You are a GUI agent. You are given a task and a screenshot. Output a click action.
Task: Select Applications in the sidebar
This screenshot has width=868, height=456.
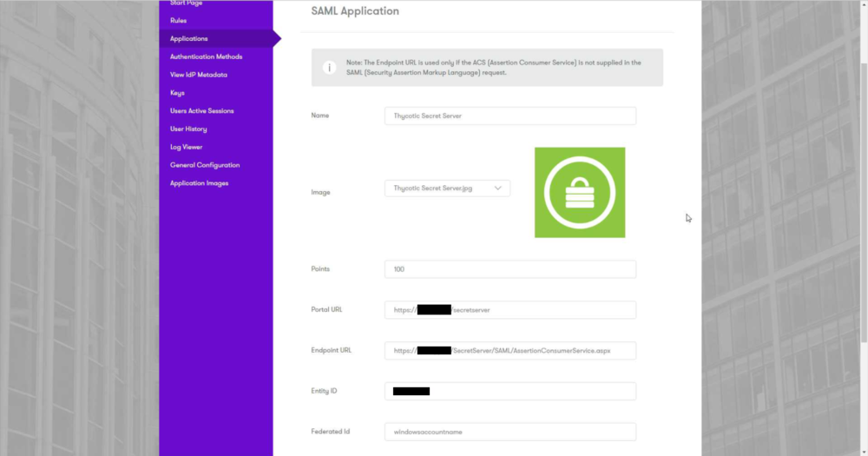click(x=188, y=39)
